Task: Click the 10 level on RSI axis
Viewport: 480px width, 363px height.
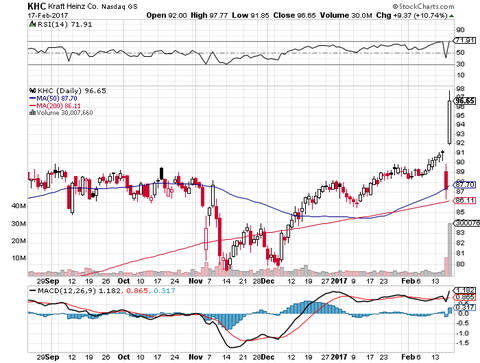Action: click(460, 75)
